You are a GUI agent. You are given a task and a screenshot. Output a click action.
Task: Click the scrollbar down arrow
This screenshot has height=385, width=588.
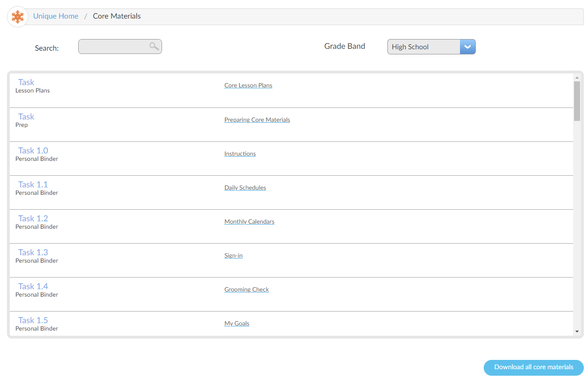(x=577, y=332)
